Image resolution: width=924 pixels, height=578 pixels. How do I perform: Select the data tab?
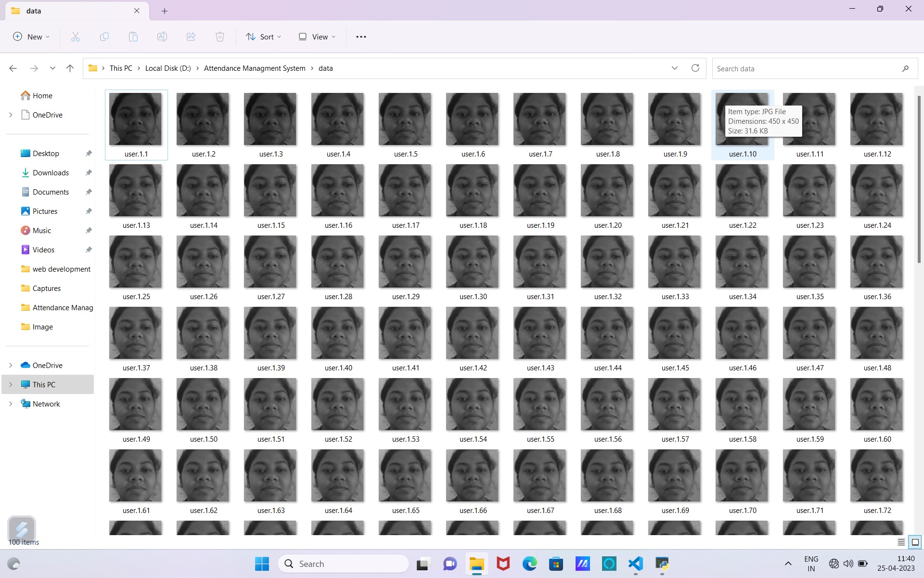tap(67, 11)
